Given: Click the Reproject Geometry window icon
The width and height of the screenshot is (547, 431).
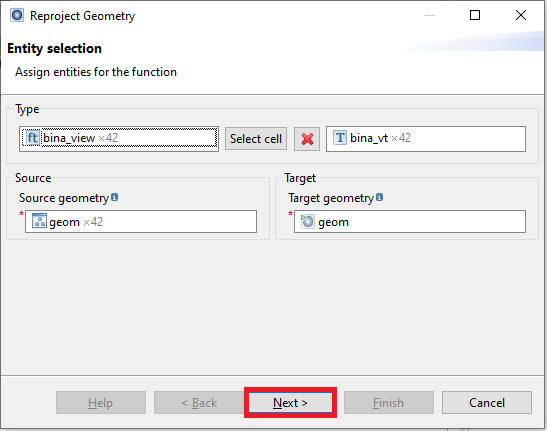Looking at the screenshot, I should tap(17, 15).
